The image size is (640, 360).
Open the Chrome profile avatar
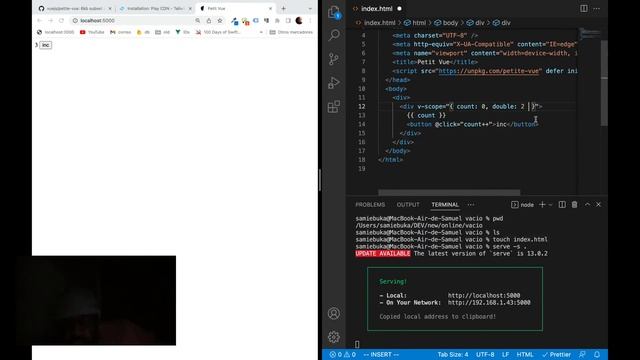(x=299, y=20)
